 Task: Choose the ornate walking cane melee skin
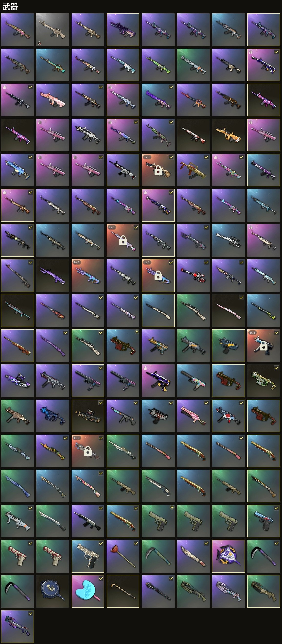point(123,591)
